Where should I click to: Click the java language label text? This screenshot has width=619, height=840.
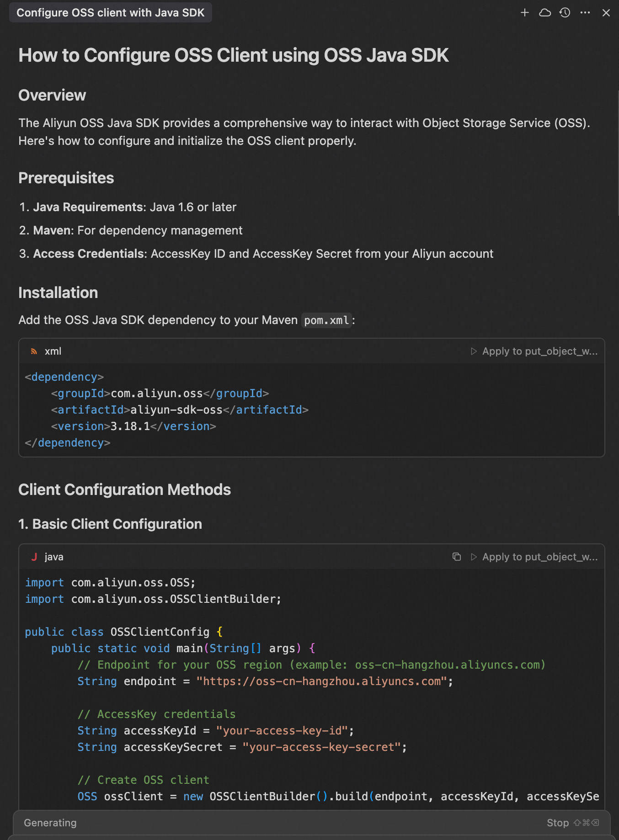[x=54, y=557]
